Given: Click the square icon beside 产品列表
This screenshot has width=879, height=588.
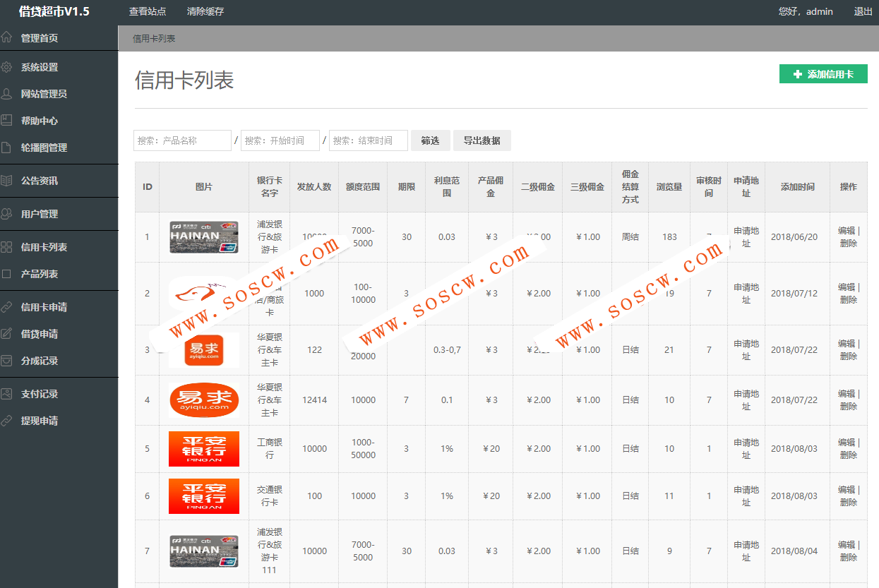Looking at the screenshot, I should [7, 274].
